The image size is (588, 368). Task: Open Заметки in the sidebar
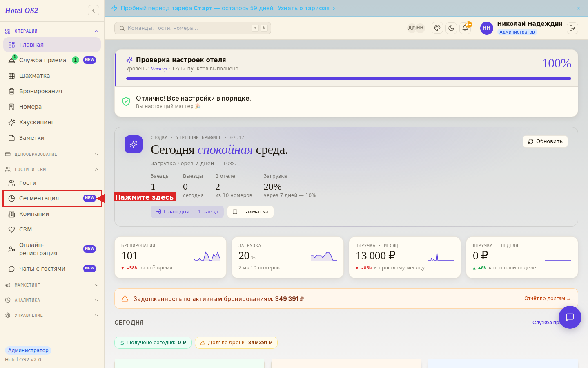[52, 138]
